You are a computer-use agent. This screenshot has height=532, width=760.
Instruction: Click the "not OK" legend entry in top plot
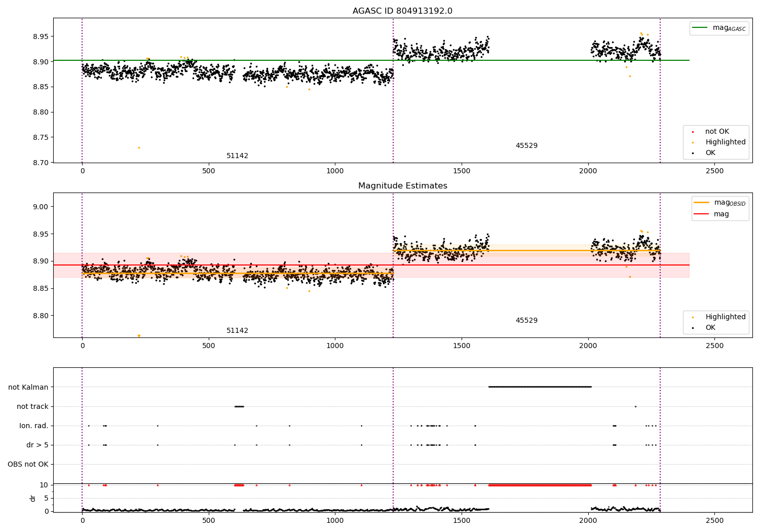pyautogui.click(x=717, y=132)
